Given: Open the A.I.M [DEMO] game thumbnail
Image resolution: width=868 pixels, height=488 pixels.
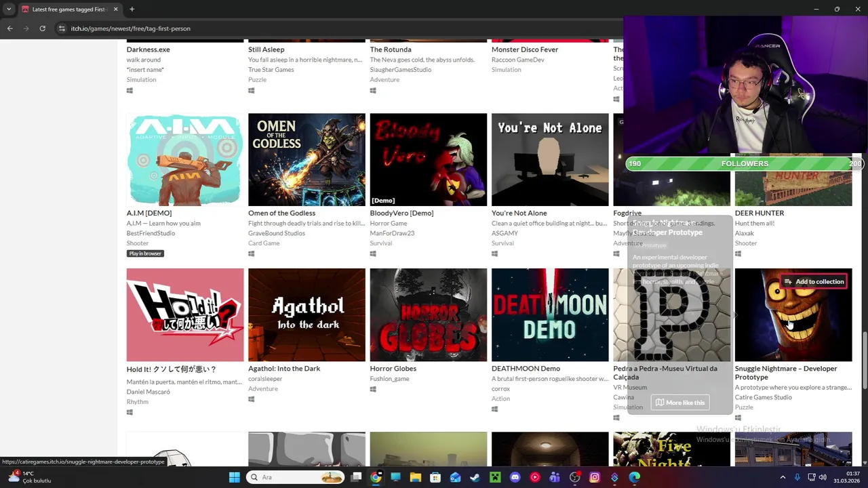Looking at the screenshot, I should [x=185, y=159].
